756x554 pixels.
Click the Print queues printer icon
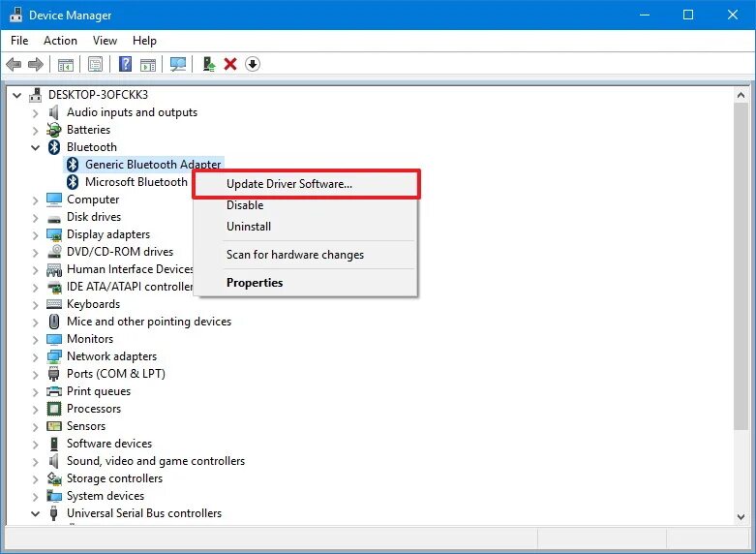point(54,391)
